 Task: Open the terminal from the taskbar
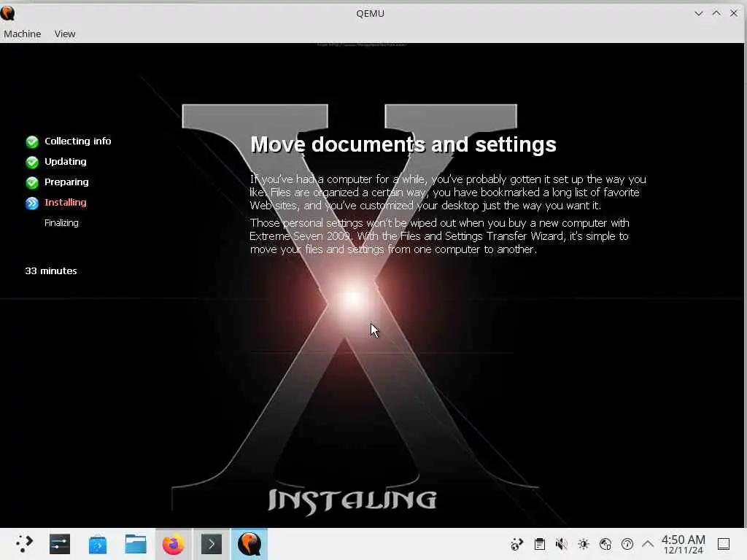tap(212, 544)
